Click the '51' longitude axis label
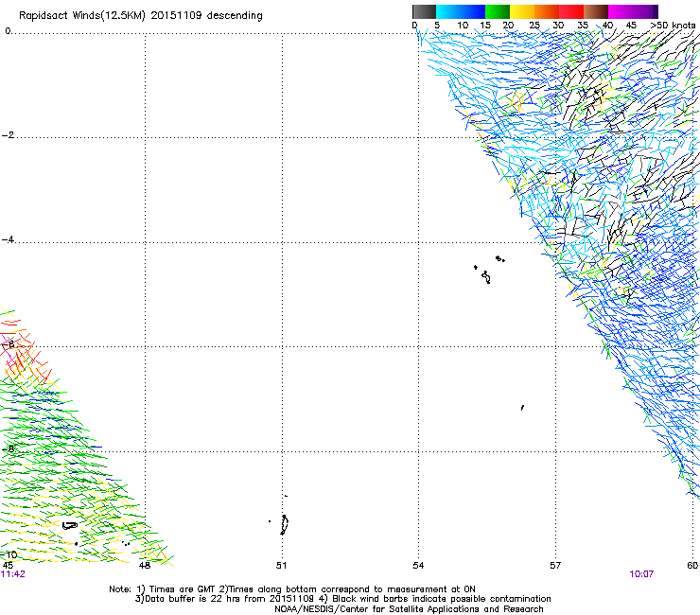This screenshot has width=700, height=615. click(281, 566)
